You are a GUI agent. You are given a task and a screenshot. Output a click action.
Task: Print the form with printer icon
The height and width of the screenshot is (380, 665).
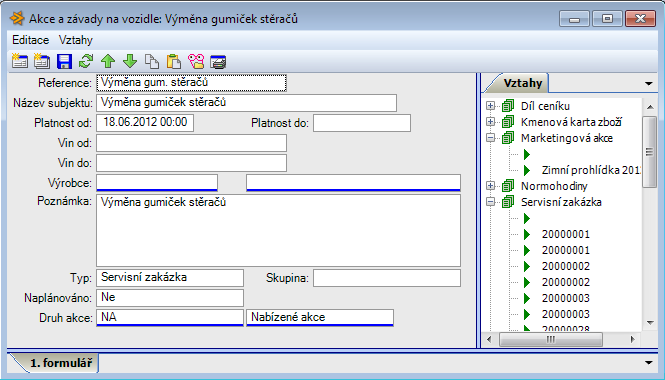(x=218, y=61)
